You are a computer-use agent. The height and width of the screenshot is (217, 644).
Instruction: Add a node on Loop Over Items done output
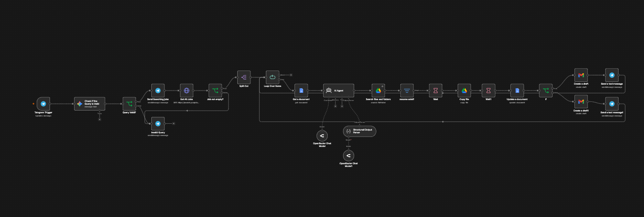point(291,74)
